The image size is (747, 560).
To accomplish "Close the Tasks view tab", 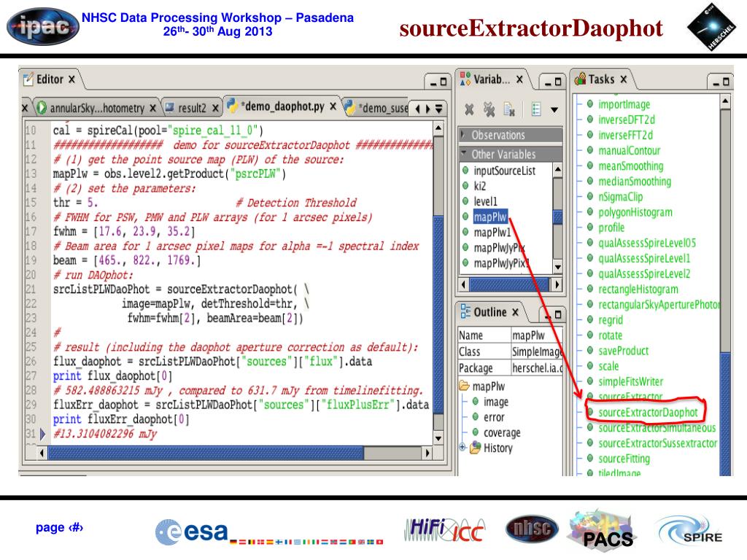I will pyautogui.click(x=623, y=79).
